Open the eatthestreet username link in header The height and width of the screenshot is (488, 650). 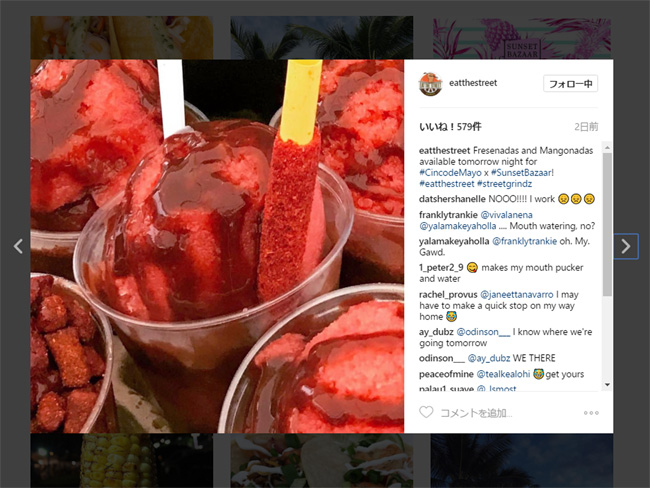pos(473,83)
